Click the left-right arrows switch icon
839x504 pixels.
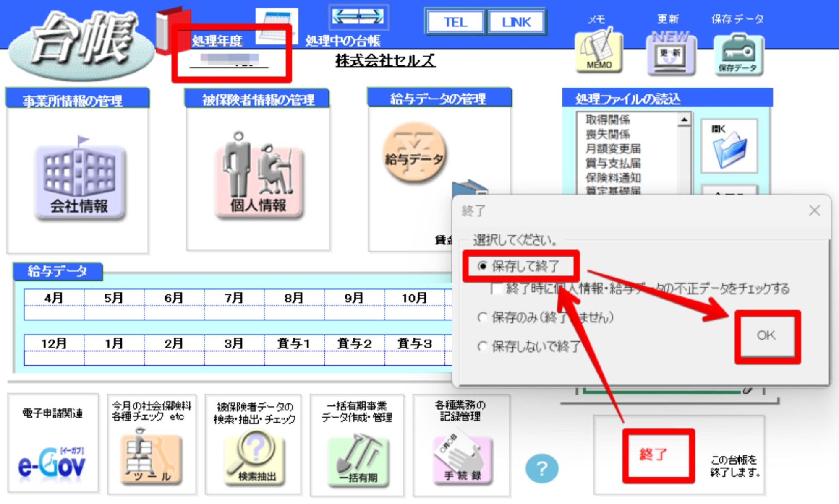(x=358, y=17)
